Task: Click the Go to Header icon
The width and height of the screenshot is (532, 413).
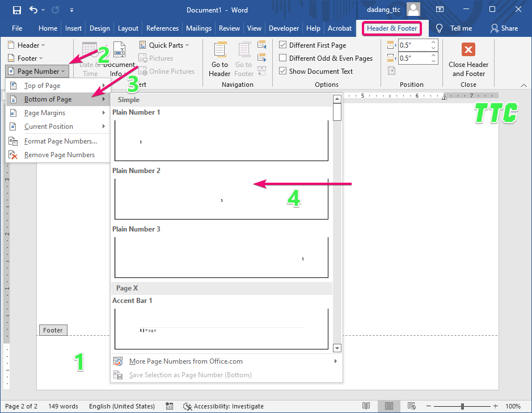Action: 219,50
